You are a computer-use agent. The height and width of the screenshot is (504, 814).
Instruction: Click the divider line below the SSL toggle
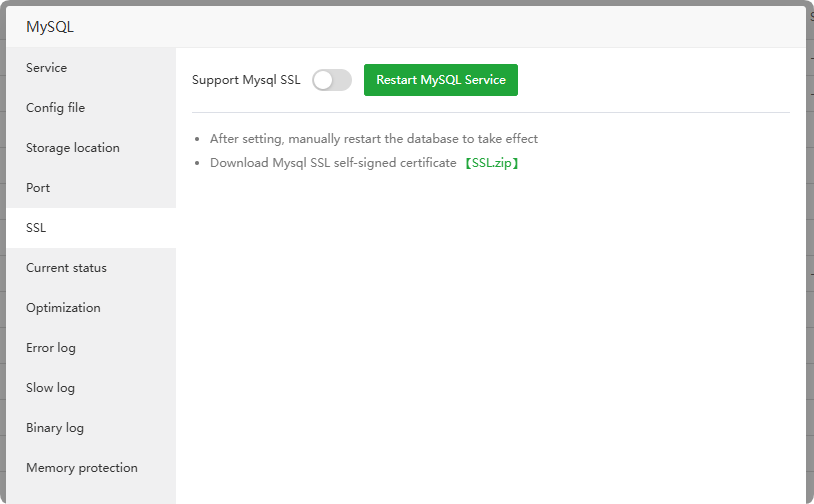pos(490,113)
